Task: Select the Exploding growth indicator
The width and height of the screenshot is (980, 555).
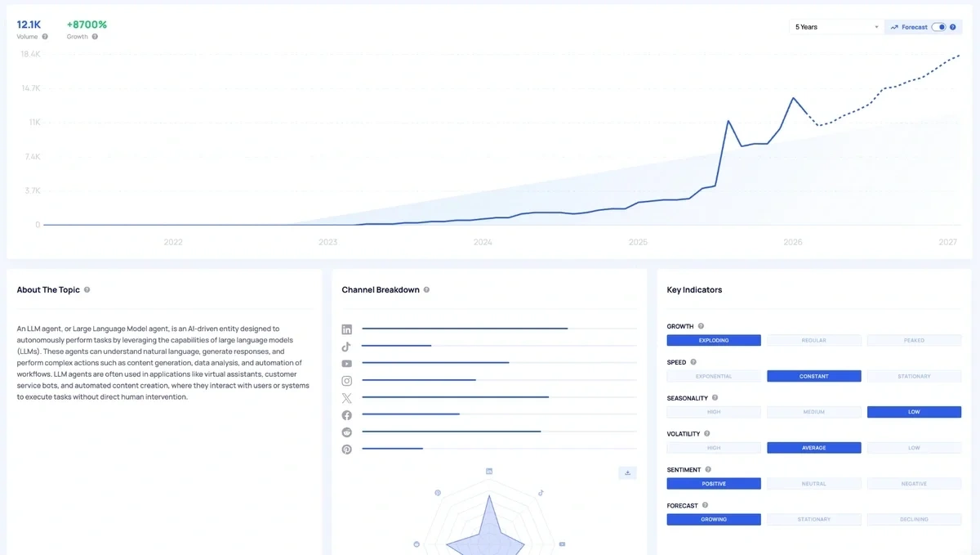Action: point(714,341)
